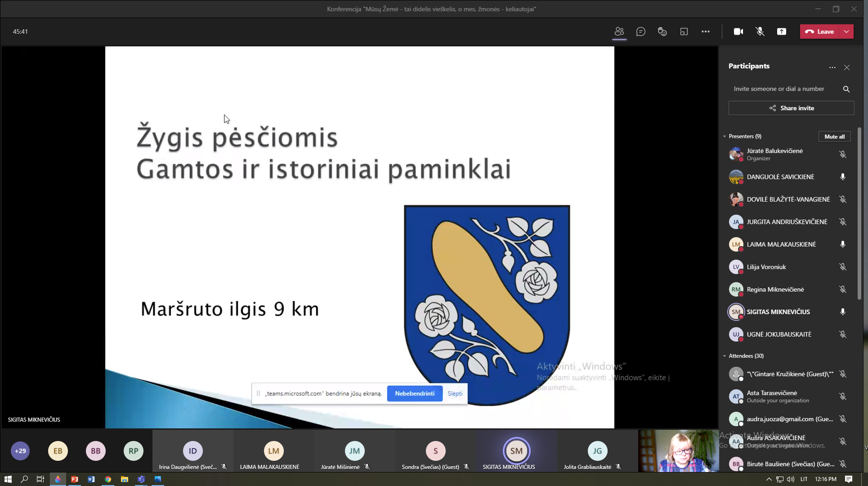Click the participants list scrollbar
Viewport: 868px width, 486px height.
click(859, 214)
